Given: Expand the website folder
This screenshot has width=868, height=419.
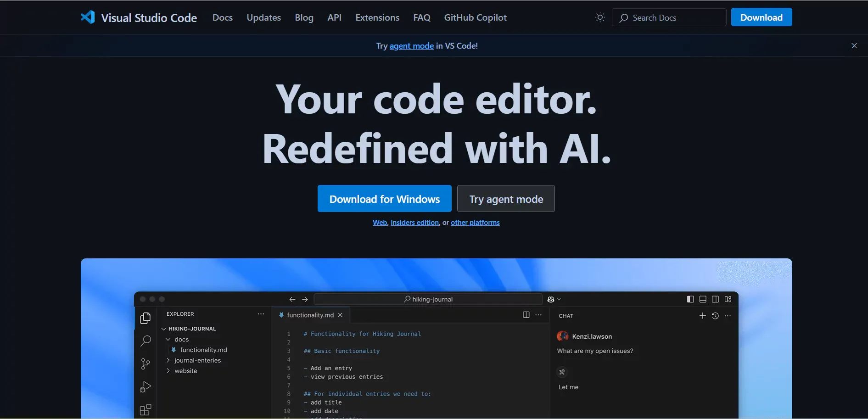Looking at the screenshot, I should [168, 371].
